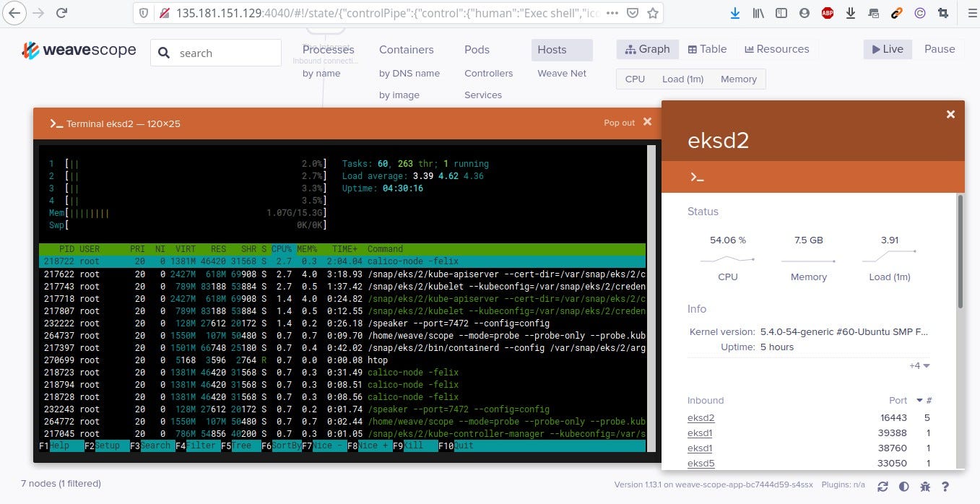Image resolution: width=980 pixels, height=504 pixels.
Task: Open the Pods topology
Action: 477,50
